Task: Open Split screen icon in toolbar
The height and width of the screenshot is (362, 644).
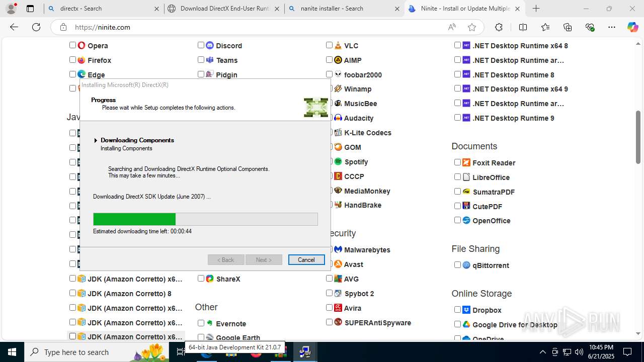Action: tap(523, 27)
